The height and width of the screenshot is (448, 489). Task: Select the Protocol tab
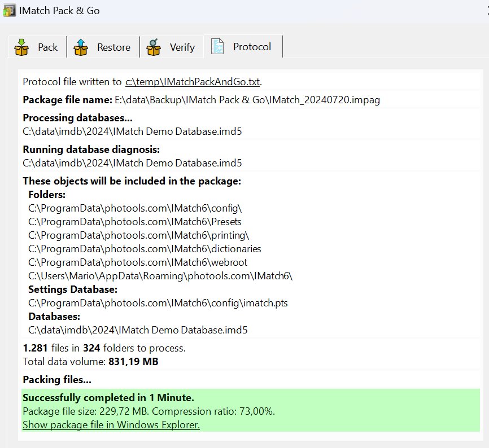point(243,46)
